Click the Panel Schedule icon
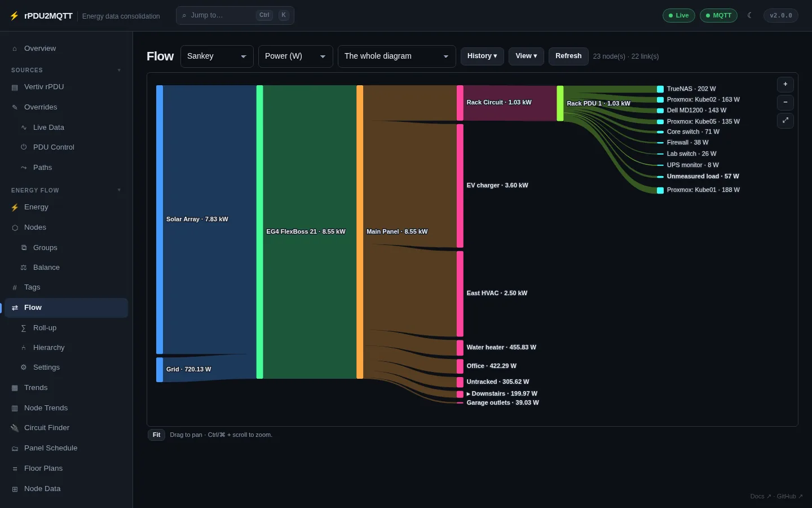Viewport: 812px width, 508px height. pos(15,448)
